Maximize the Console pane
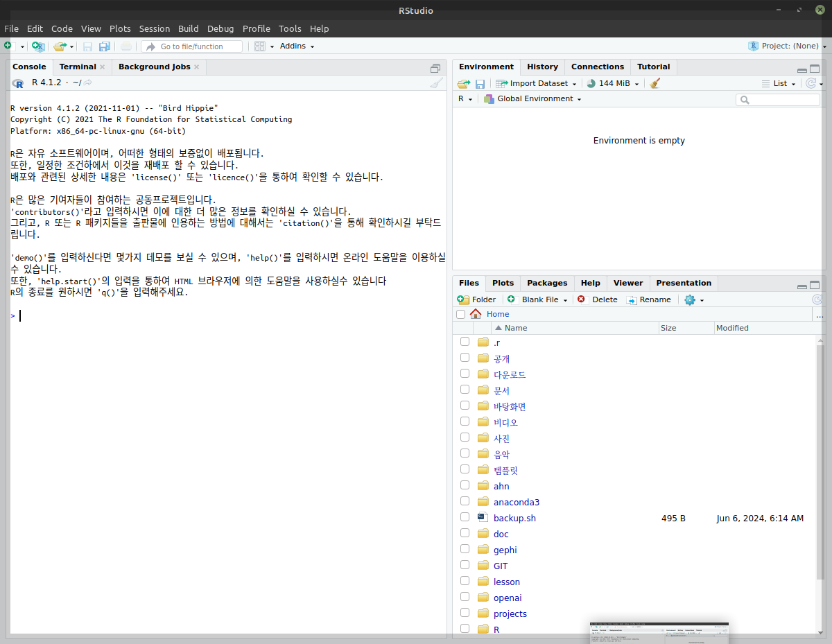The image size is (832, 644). tap(435, 68)
